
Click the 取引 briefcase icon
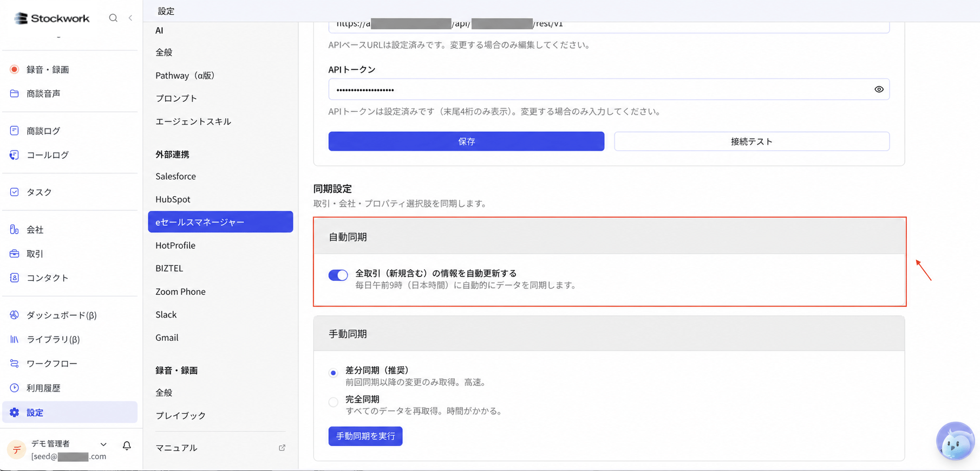pos(15,254)
